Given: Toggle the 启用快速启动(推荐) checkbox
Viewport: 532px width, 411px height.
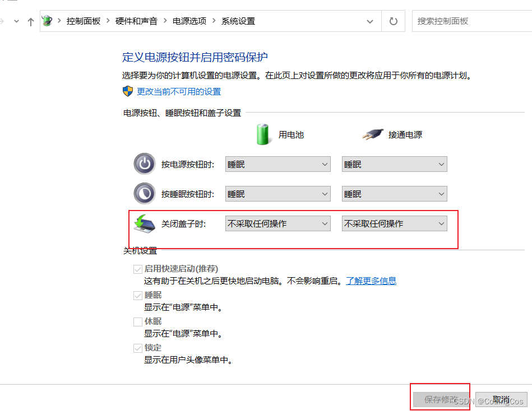Looking at the screenshot, I should [138, 268].
